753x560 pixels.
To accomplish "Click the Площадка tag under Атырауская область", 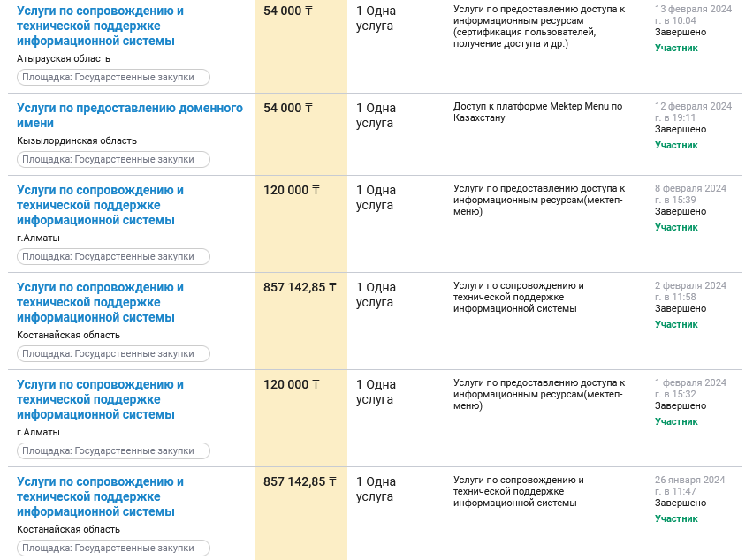I will pyautogui.click(x=113, y=78).
